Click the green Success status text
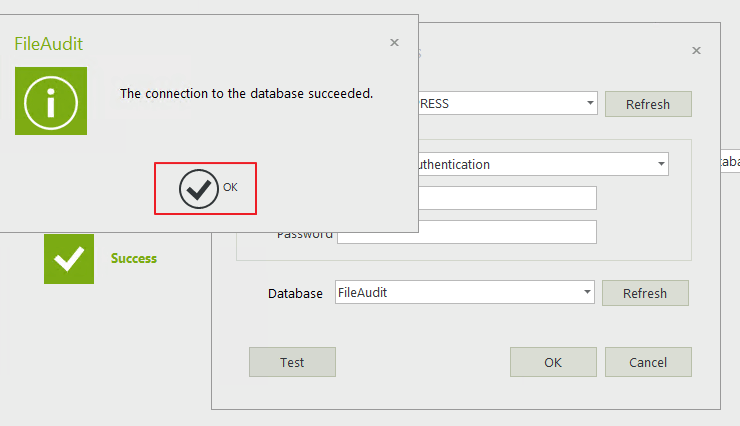The width and height of the screenshot is (740, 426). coord(134,258)
